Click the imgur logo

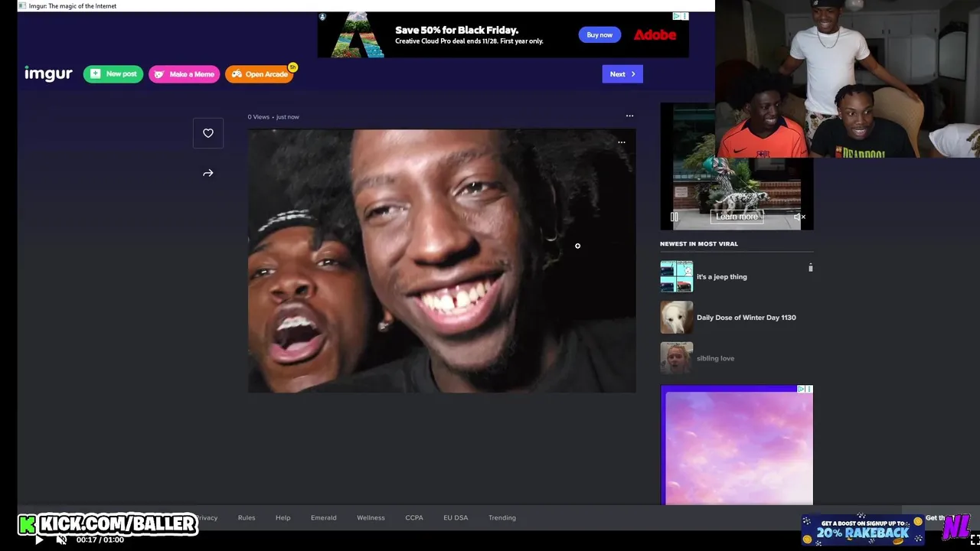(x=48, y=73)
